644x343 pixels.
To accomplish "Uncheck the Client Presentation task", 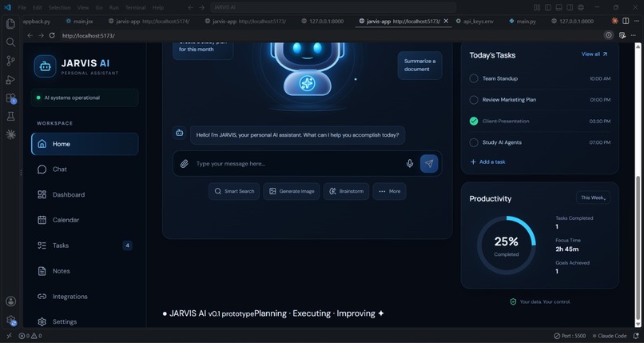I will click(x=474, y=122).
